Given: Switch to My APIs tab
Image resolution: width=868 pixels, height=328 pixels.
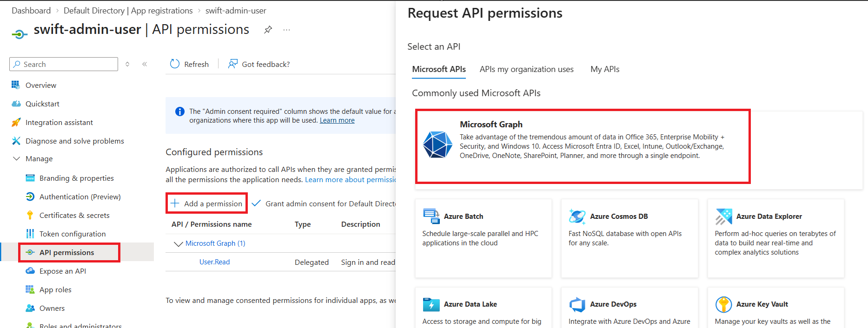Looking at the screenshot, I should (605, 69).
